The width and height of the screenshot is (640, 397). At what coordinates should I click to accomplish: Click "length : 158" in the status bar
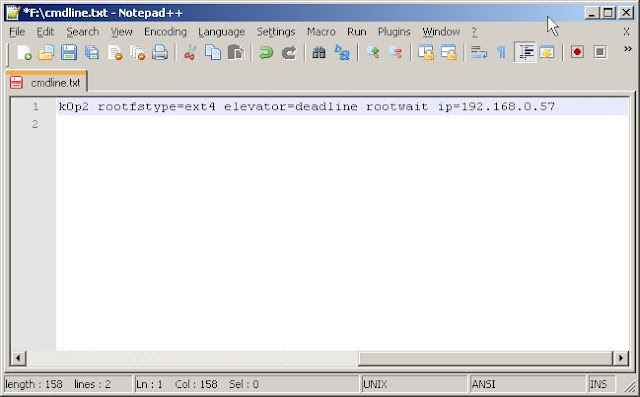pyautogui.click(x=34, y=384)
